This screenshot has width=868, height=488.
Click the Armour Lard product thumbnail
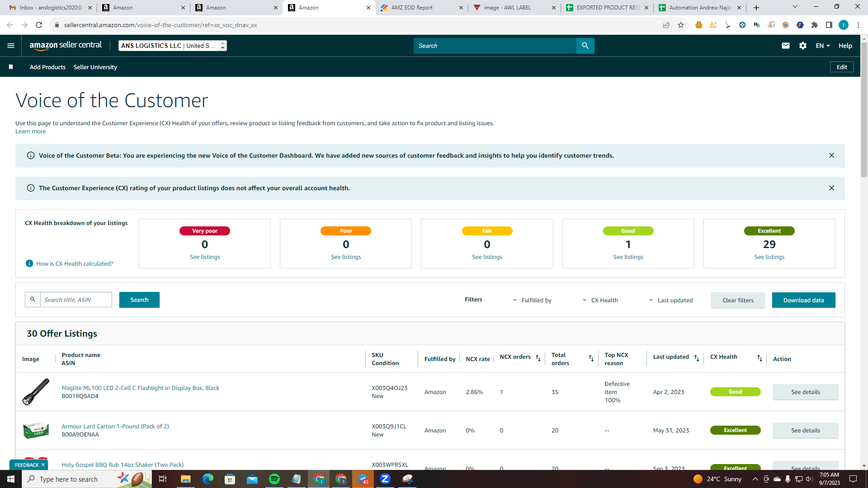coord(36,430)
